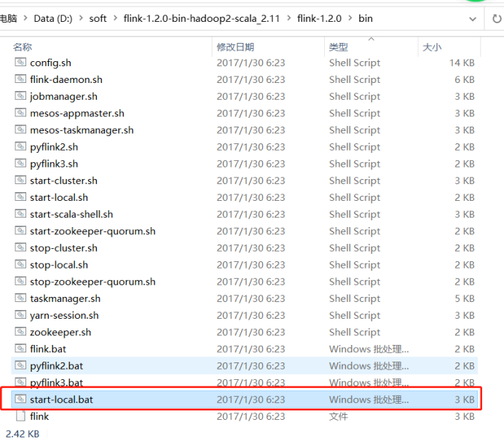504x441 pixels.
Task: Click the 6 KB size of flink-daemon.sh
Action: pos(465,79)
